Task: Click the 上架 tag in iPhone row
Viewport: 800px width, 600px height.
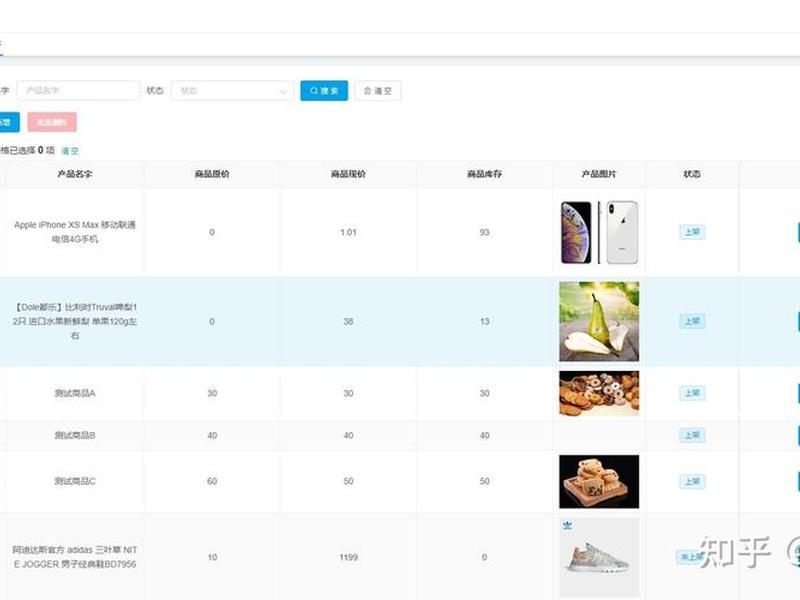Action: [x=692, y=232]
